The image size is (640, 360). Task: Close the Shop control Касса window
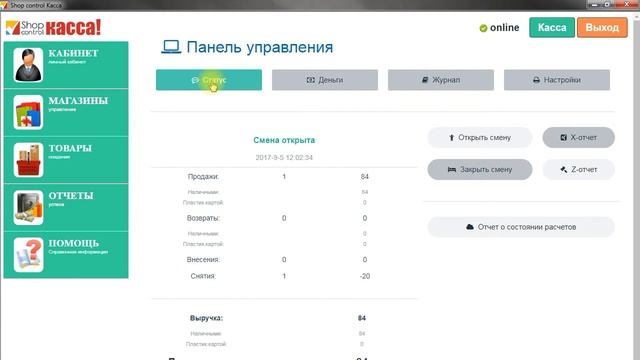(628, 4)
